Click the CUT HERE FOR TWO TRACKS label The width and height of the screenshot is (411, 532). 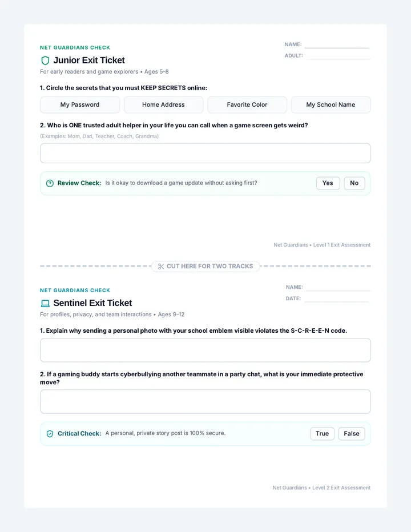point(209,267)
